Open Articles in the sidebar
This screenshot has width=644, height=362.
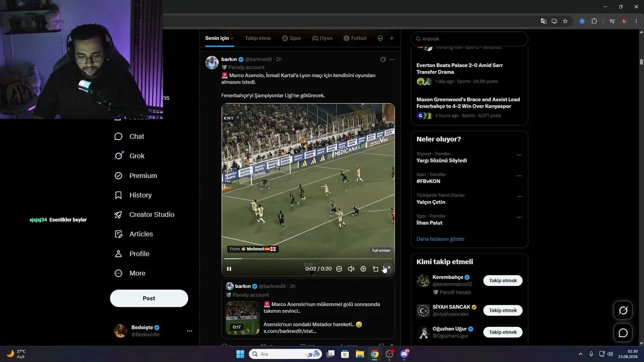[134, 234]
